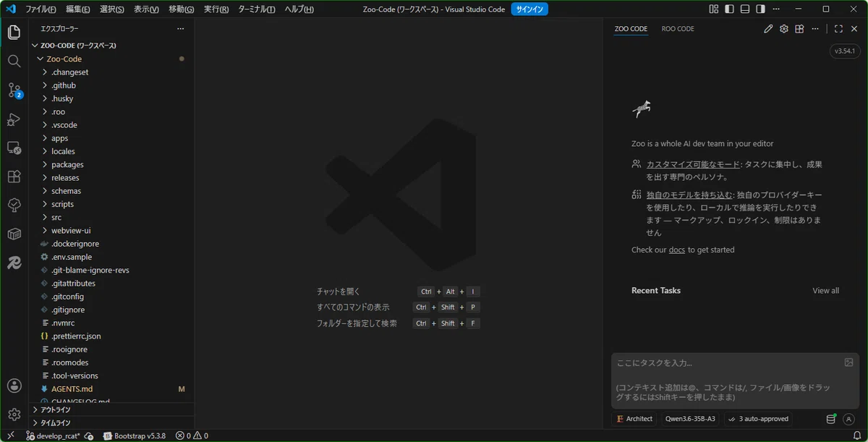Open the Remote Explorer view icon

click(14, 148)
